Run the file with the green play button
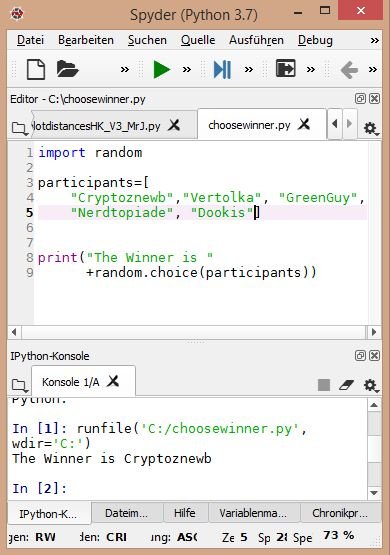Viewport: 390px width, 555px height. point(162,69)
